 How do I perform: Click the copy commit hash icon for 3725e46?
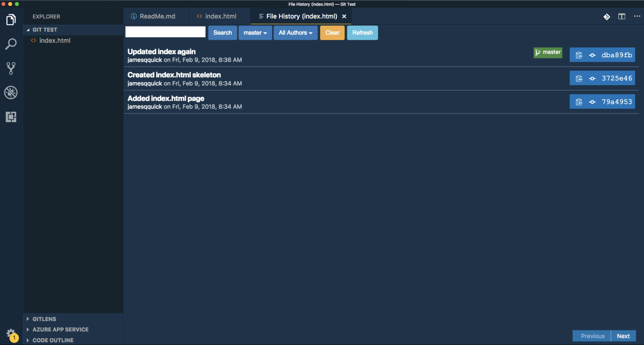(x=578, y=78)
